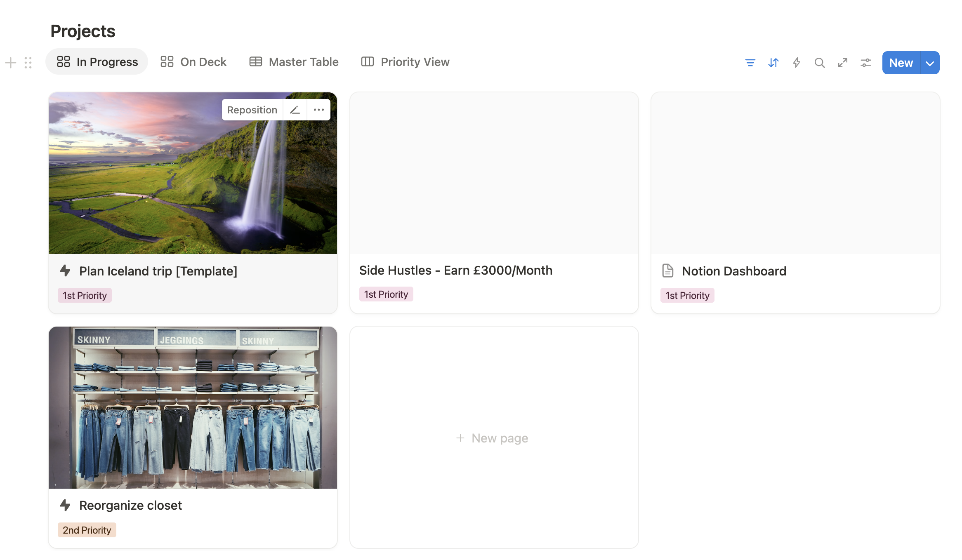Open the sort arrows icon
This screenshot has width=962, height=560.
click(x=773, y=63)
